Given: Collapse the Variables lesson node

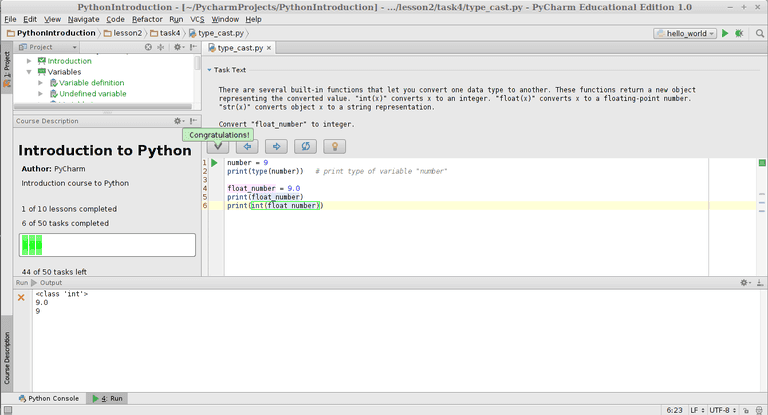Looking at the screenshot, I should coord(29,72).
